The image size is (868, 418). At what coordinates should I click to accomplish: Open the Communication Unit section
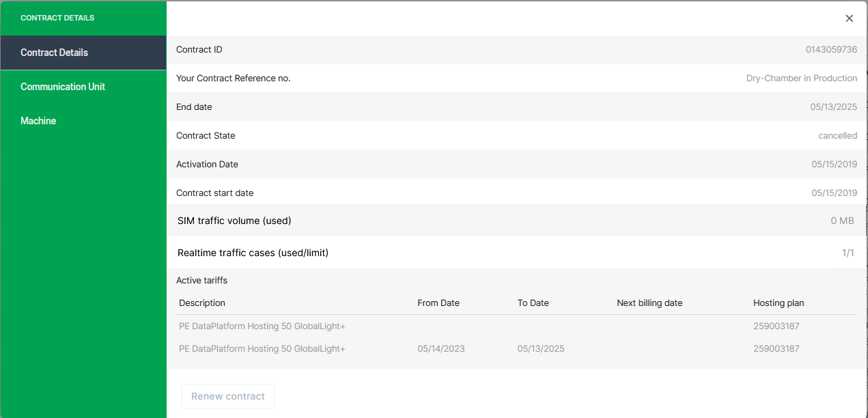(x=63, y=87)
